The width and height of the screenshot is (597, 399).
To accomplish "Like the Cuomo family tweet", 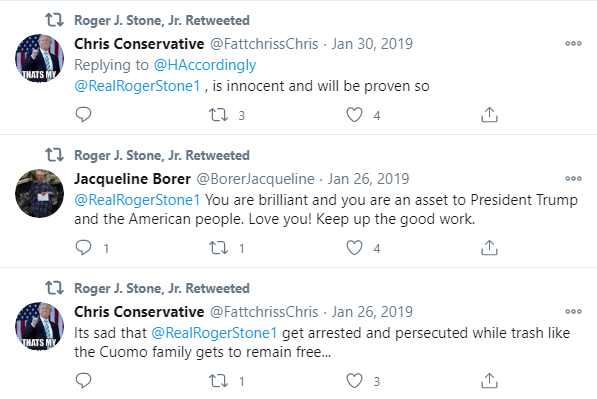I will point(354,381).
